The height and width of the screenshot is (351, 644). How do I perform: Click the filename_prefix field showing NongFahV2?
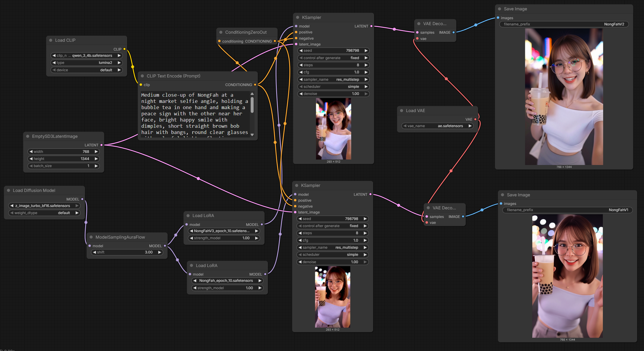(x=564, y=24)
